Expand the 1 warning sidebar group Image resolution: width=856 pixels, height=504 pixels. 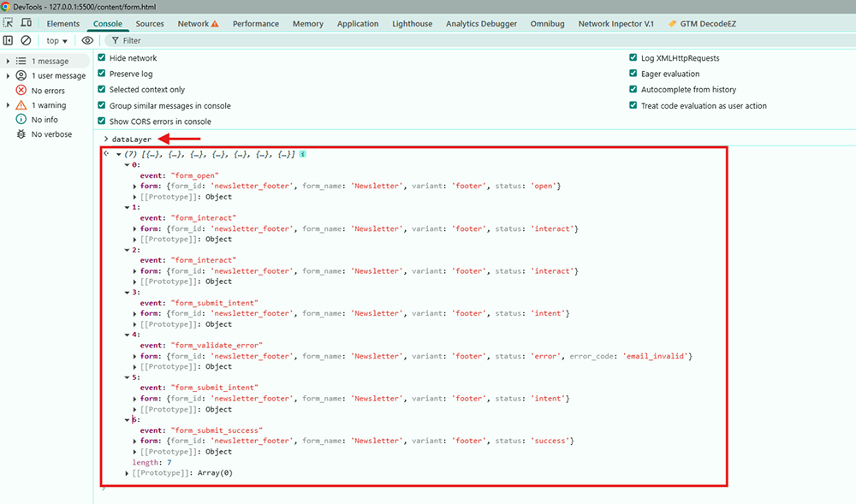click(8, 104)
